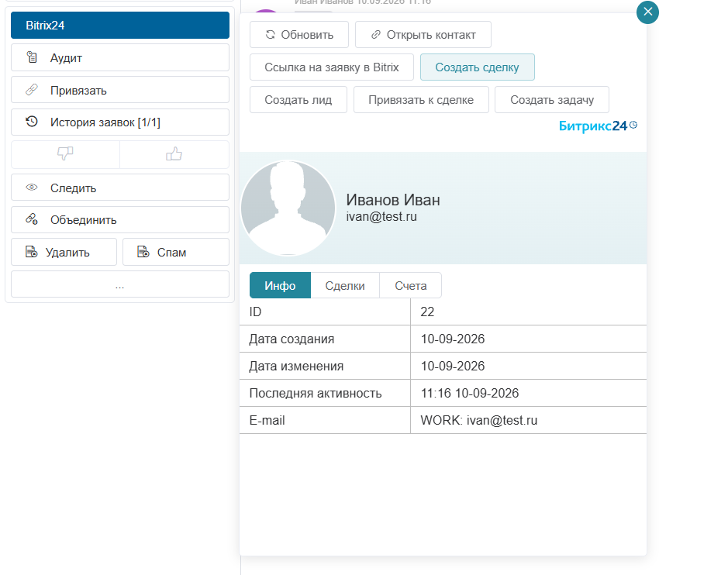This screenshot has height=575, width=728.
Task: Click the Объединить button label
Action: [x=84, y=220]
